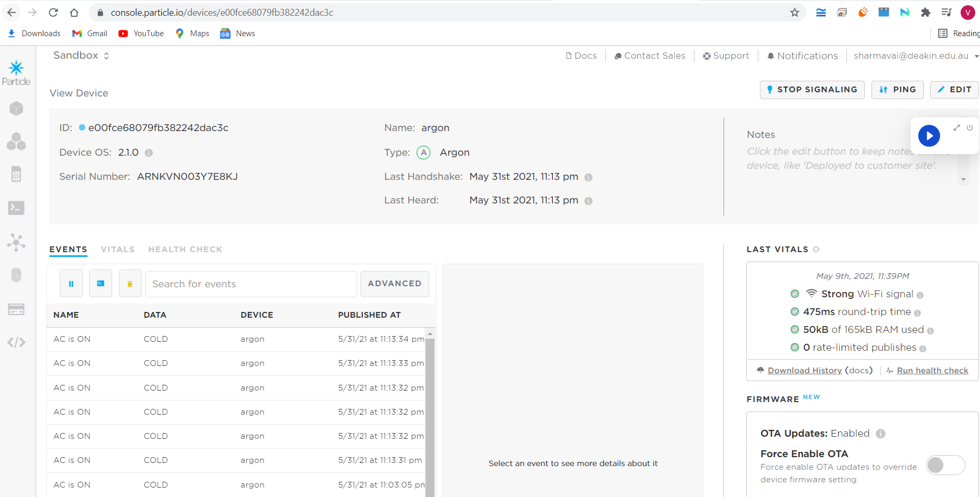Expand the Sandbox organization selector
The image size is (980, 497).
pos(81,56)
